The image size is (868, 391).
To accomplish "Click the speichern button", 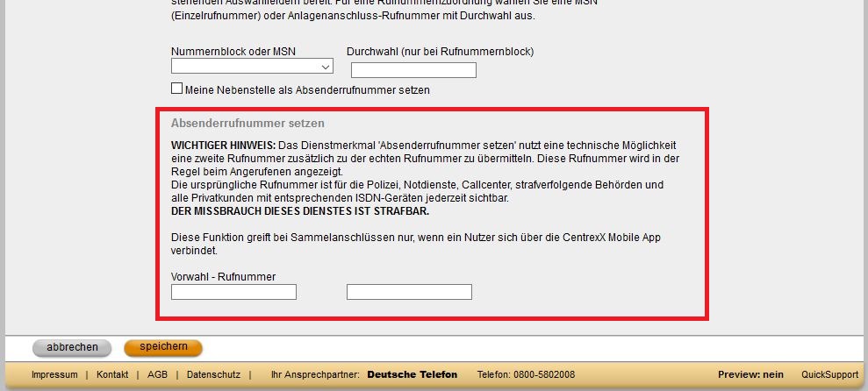I will click(x=163, y=347).
